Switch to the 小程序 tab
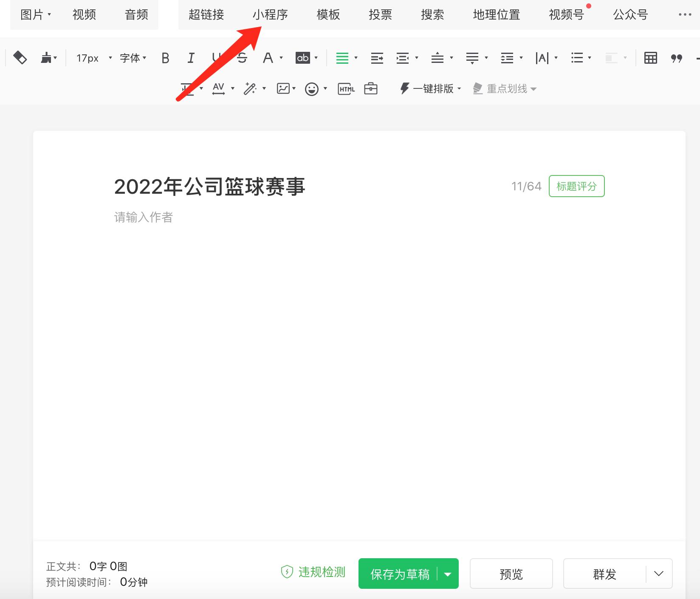The image size is (700, 599). click(271, 14)
